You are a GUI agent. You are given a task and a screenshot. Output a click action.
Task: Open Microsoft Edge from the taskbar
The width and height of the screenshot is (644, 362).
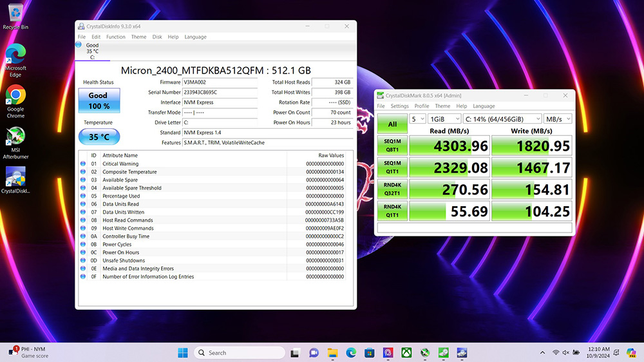[x=351, y=352]
